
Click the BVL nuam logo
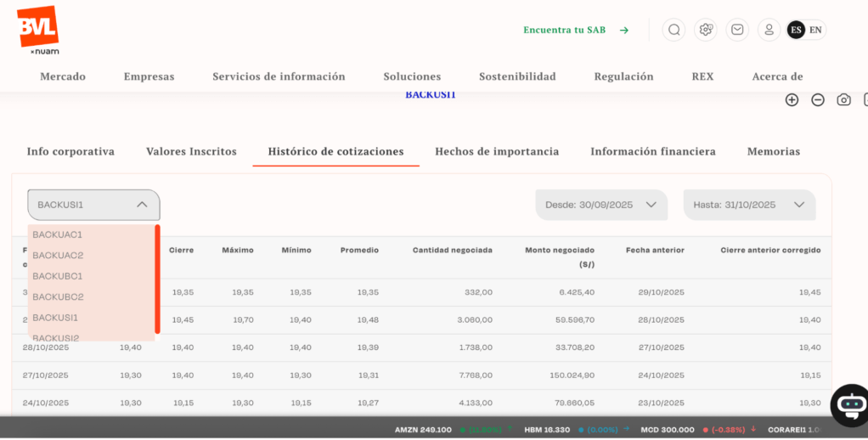pos(37,29)
